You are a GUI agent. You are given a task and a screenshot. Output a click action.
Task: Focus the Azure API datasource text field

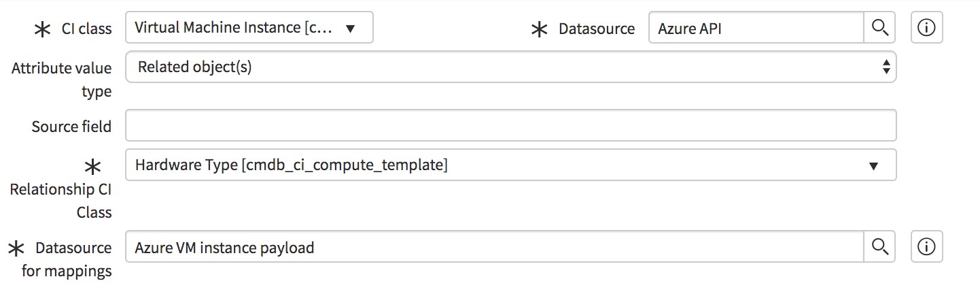(x=756, y=28)
